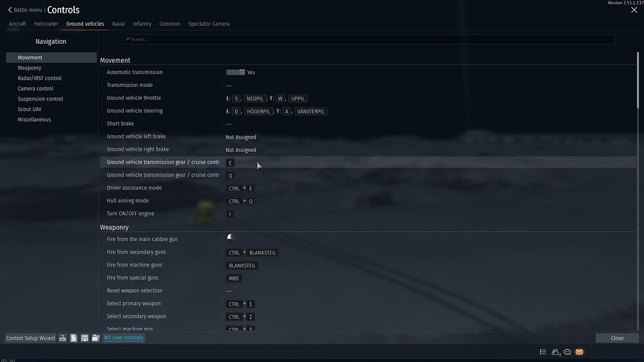This screenshot has height=362, width=644.
Task: Click MB5 binding for special guns
Action: (x=234, y=278)
